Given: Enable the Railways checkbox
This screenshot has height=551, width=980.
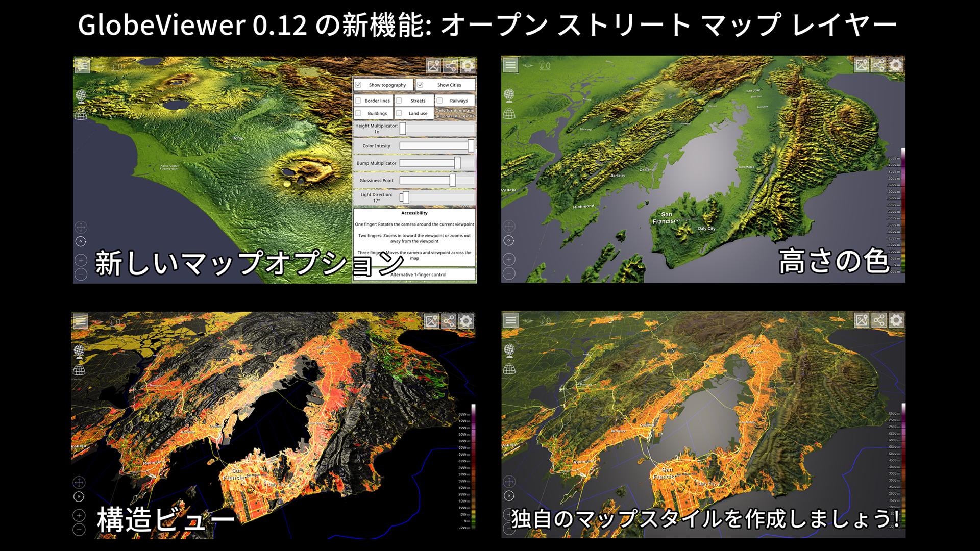Looking at the screenshot, I should tap(439, 101).
